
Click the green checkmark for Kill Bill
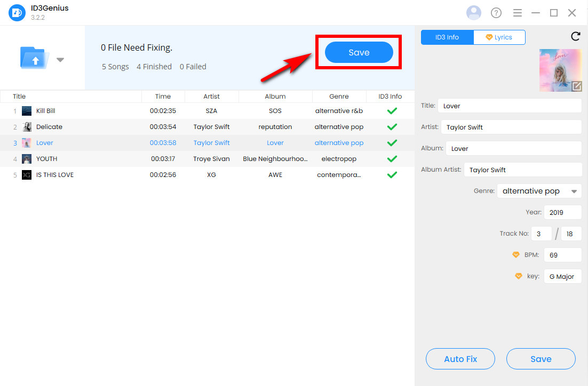(392, 111)
